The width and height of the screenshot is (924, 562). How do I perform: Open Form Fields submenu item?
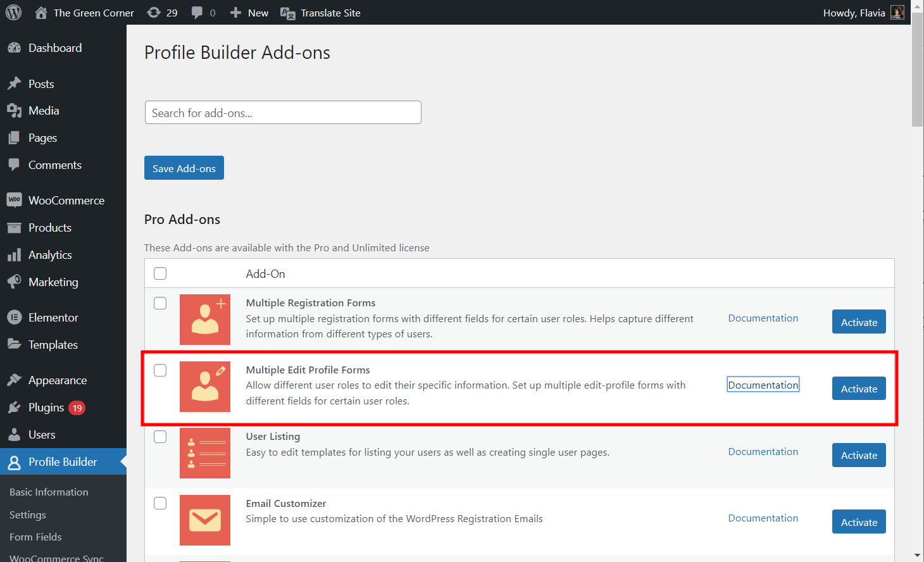35,537
